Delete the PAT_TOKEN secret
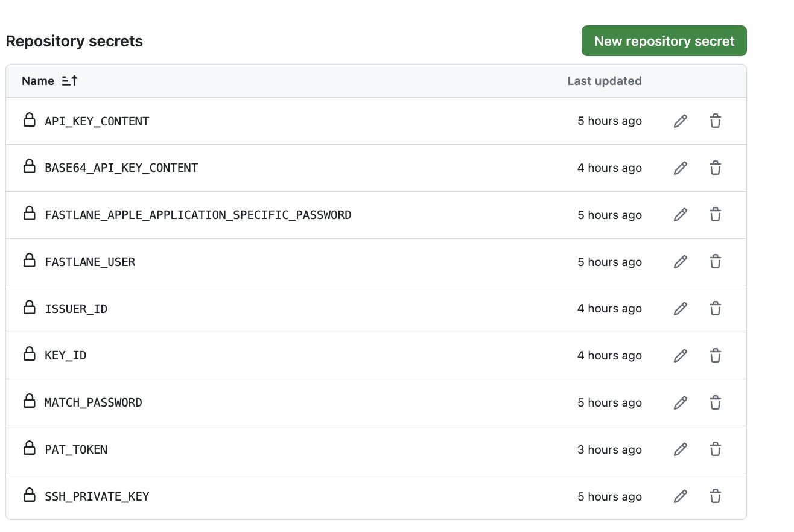The image size is (794, 532). [x=715, y=449]
